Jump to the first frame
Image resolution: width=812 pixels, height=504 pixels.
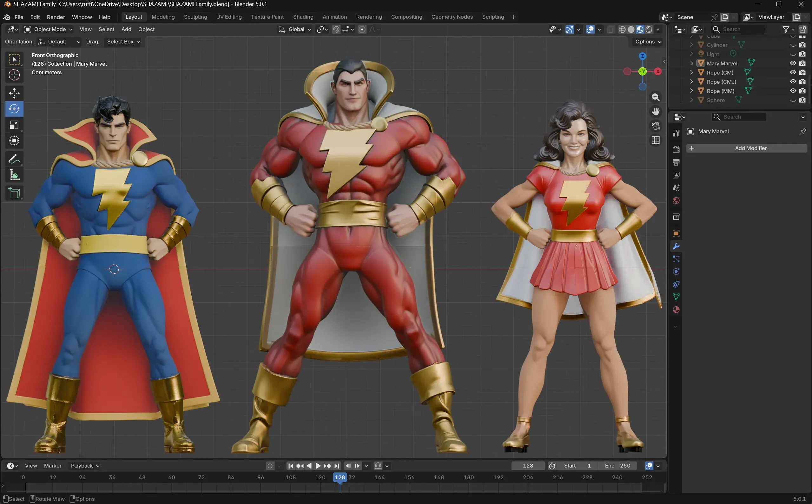point(290,466)
